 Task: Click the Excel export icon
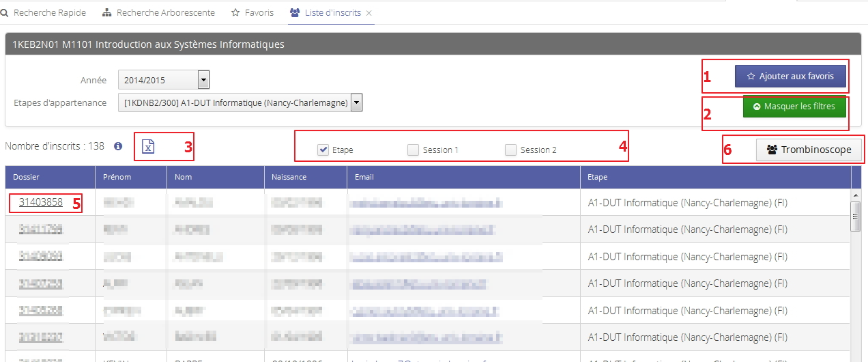[149, 146]
